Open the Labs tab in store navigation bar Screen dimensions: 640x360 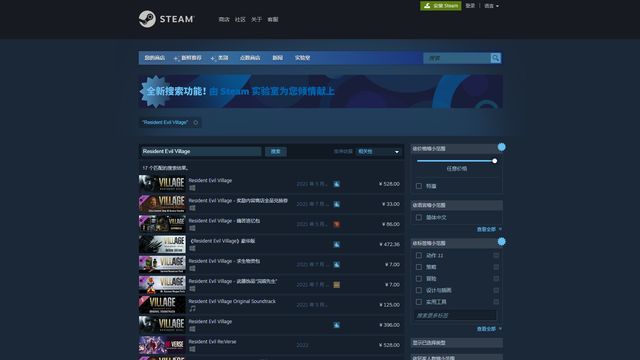coord(302,58)
